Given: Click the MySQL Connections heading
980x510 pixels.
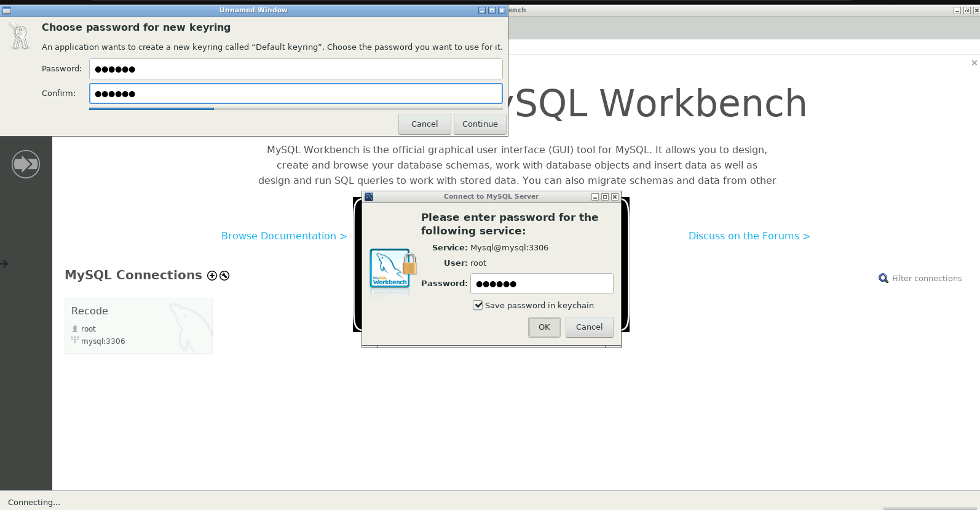Looking at the screenshot, I should click(x=133, y=275).
